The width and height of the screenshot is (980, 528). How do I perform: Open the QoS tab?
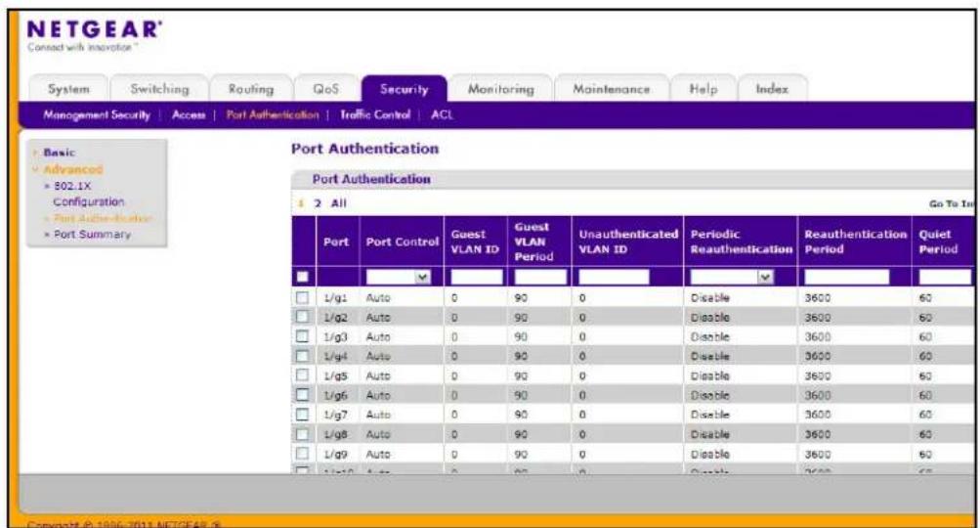(325, 89)
